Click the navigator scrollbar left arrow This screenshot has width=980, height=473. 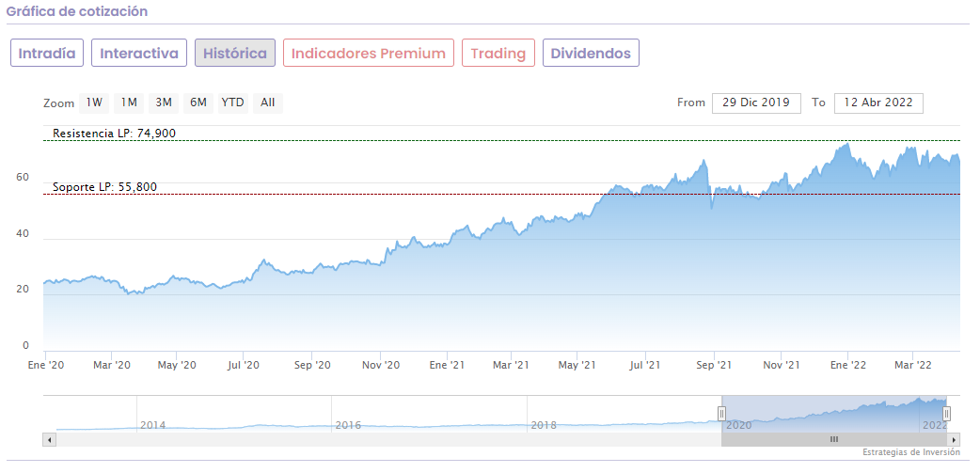(x=48, y=439)
